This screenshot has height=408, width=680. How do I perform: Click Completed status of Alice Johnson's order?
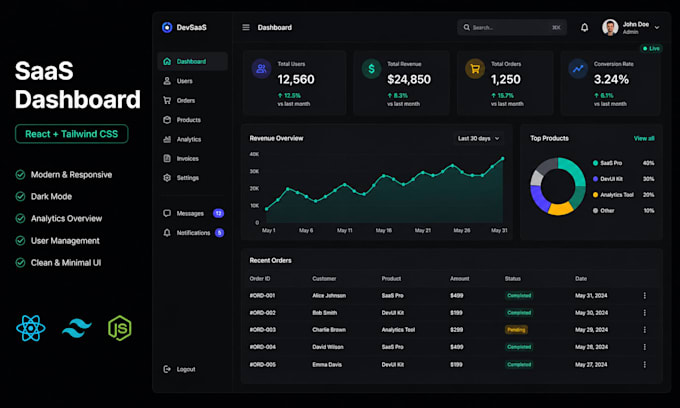coord(519,295)
